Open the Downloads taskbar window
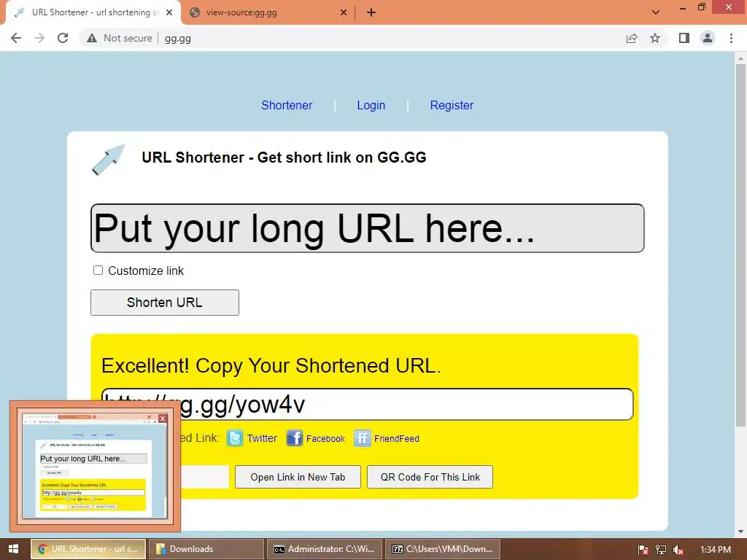Image resolution: width=747 pixels, height=560 pixels. point(206,549)
